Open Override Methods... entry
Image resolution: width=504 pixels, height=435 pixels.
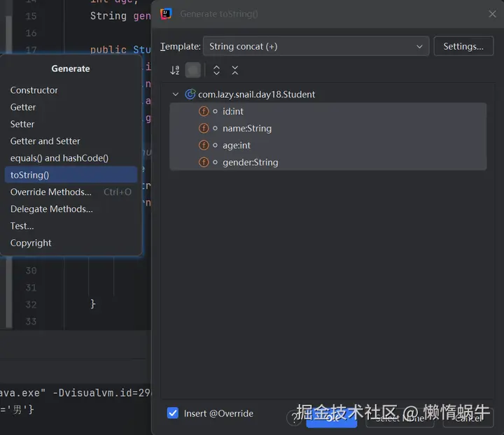pyautogui.click(x=71, y=192)
